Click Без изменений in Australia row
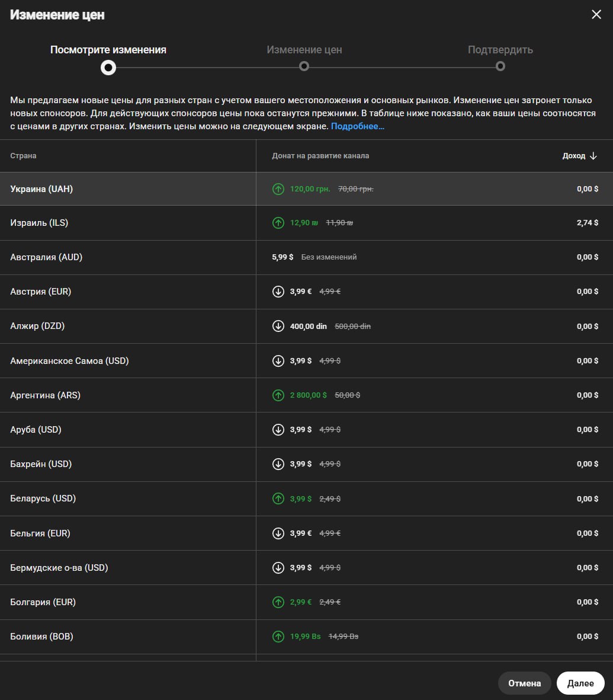 click(x=329, y=257)
